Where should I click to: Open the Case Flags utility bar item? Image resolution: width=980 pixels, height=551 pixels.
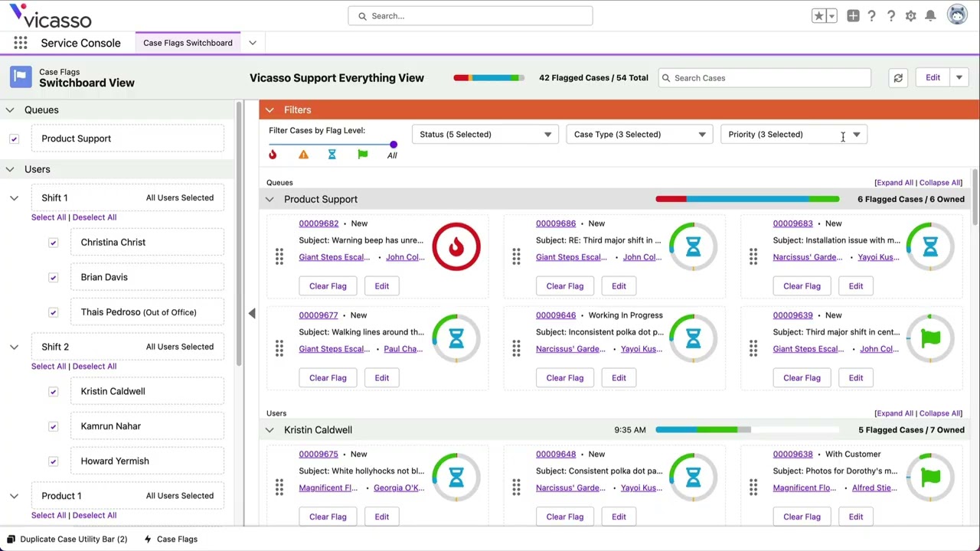click(171, 540)
